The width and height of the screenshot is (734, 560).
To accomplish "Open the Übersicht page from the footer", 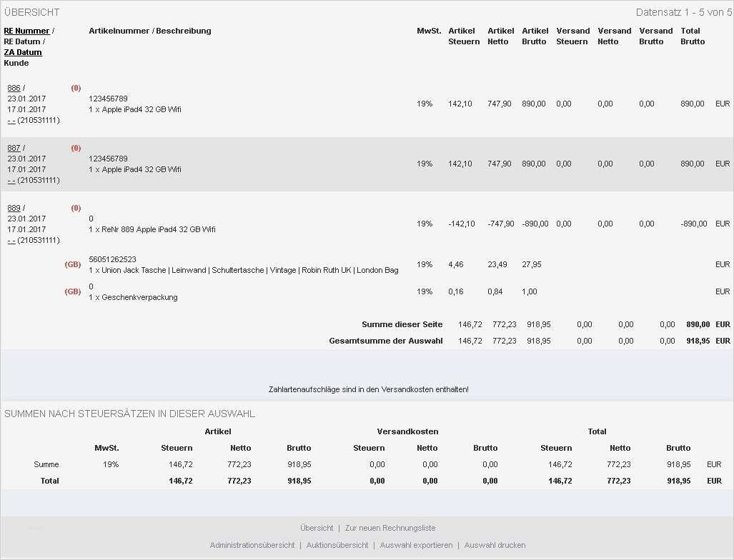I will [317, 528].
